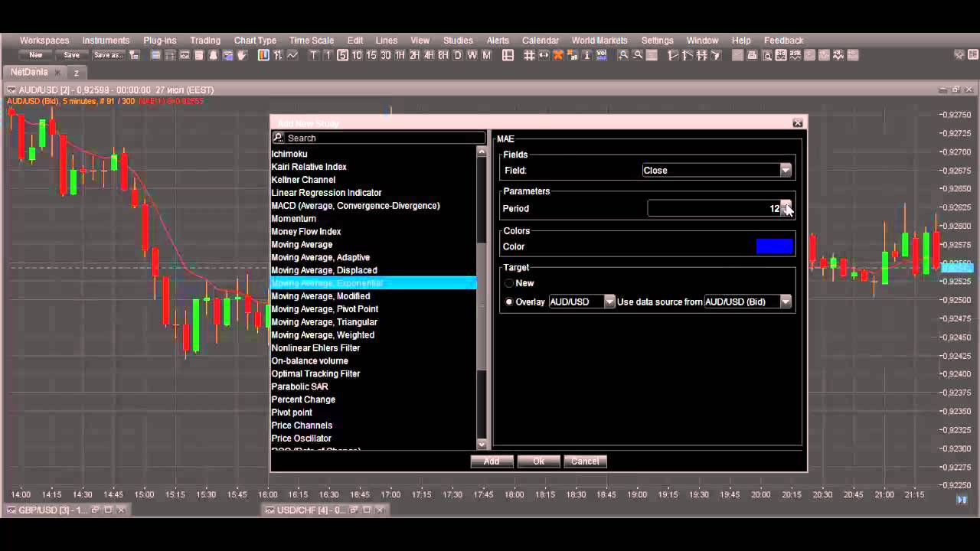This screenshot has width=980, height=551.
Task: Select the candlestick chart type icon
Action: tap(263, 55)
